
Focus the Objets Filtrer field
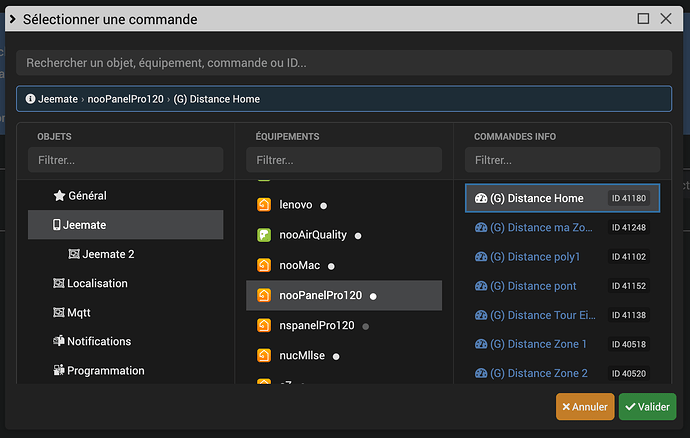[x=125, y=160]
